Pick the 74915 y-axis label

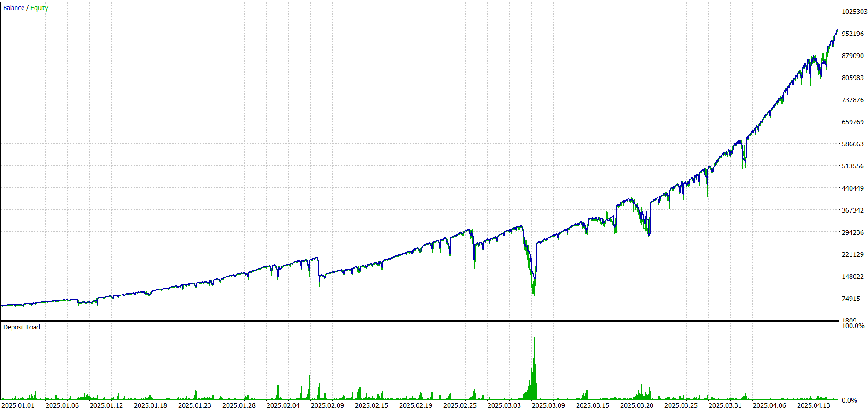pyautogui.click(x=851, y=299)
